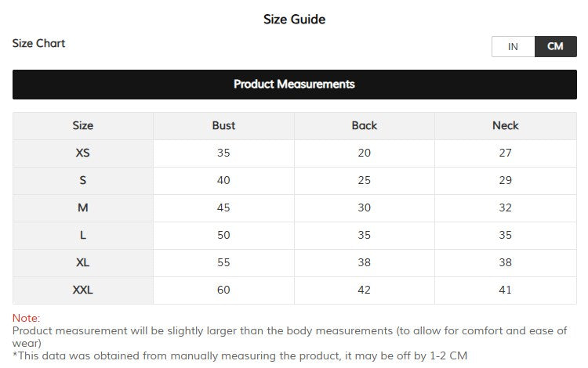Click the Size Guide title
The image size is (588, 368).
(294, 19)
